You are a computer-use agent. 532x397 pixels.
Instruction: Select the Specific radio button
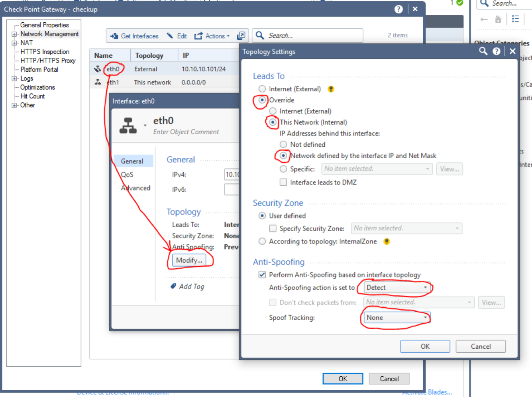[283, 169]
